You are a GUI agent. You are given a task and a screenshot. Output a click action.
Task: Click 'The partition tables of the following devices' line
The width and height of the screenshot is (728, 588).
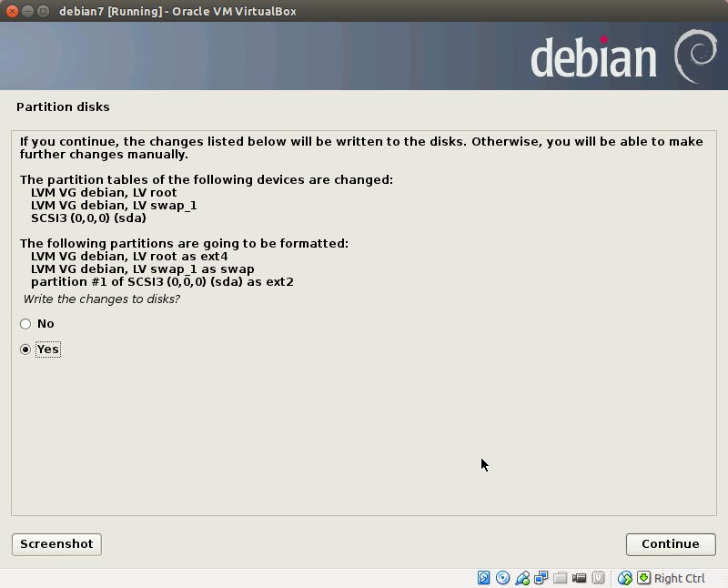click(207, 179)
